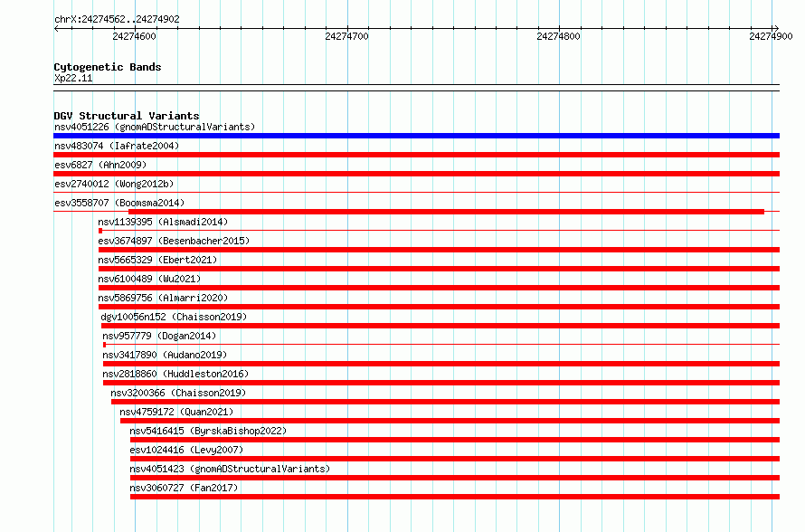Click the 24274800 ruler position label
Screen dimensions: 805x532
pyautogui.click(x=559, y=36)
